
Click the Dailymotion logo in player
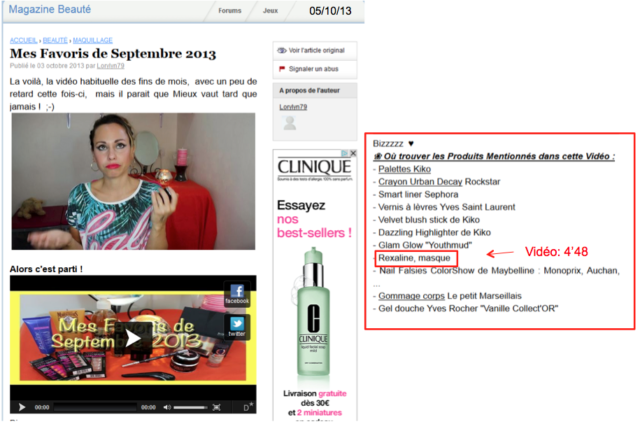point(248,406)
